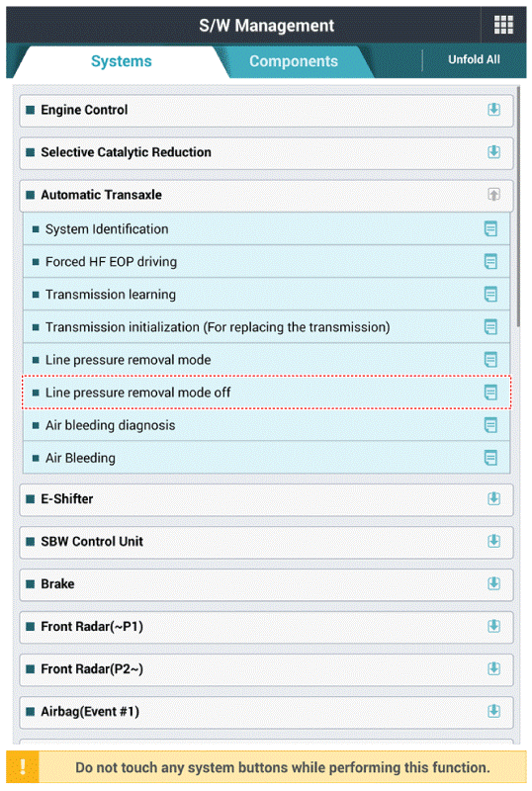Select Transmission initialization (For replacing the transmission)
532x791 pixels.
[x=267, y=327]
